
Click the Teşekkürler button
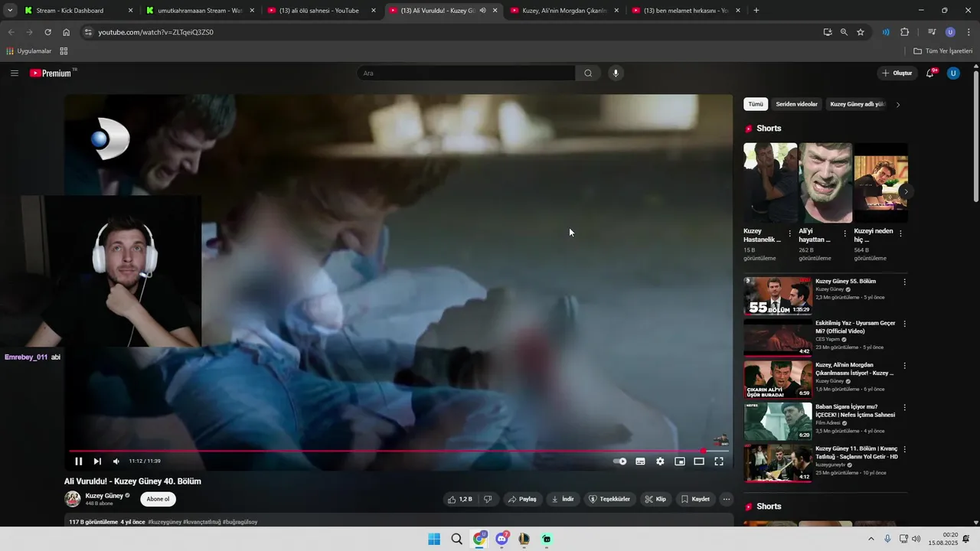[609, 499]
